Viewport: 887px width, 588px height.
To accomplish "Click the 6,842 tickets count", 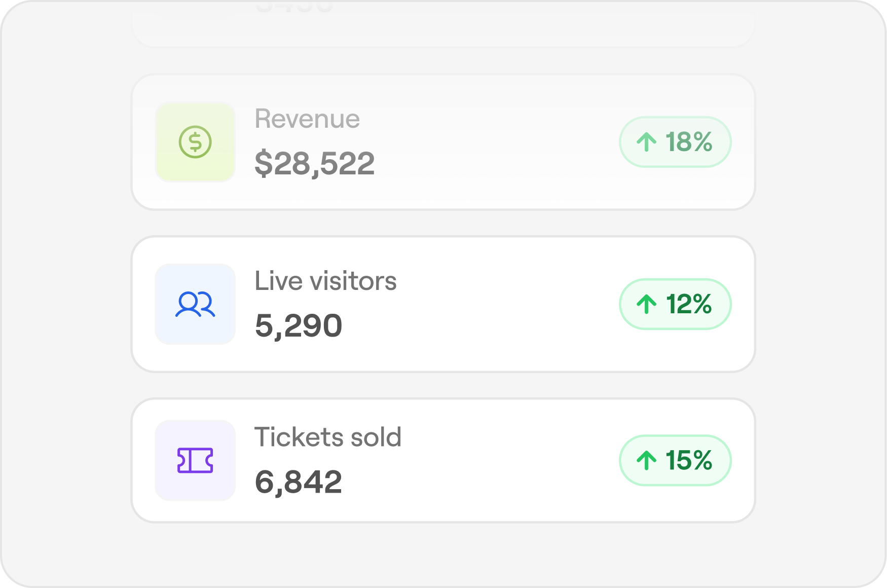I will (299, 482).
